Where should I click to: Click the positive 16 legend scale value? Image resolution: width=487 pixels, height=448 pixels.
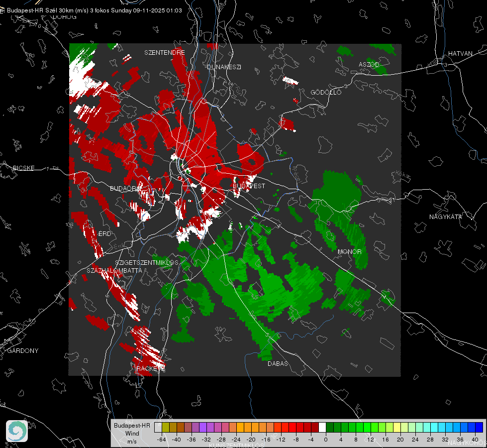pyautogui.click(x=386, y=440)
